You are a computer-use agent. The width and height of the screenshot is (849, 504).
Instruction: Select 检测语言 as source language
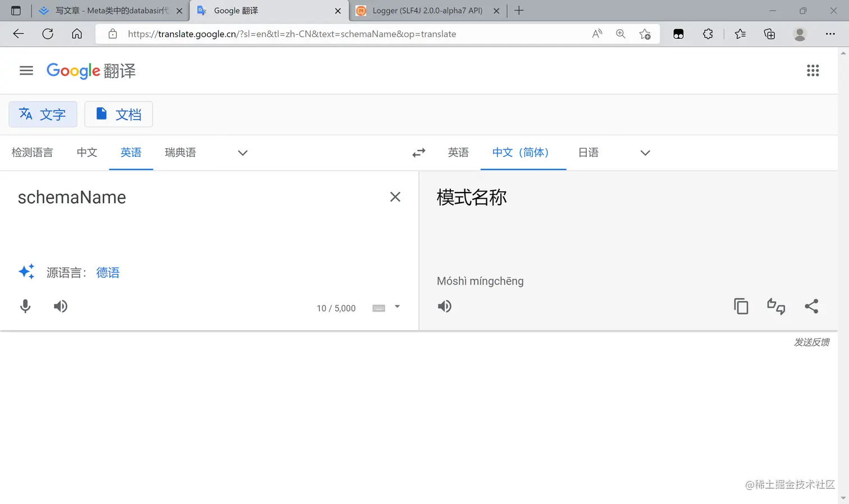[33, 153]
